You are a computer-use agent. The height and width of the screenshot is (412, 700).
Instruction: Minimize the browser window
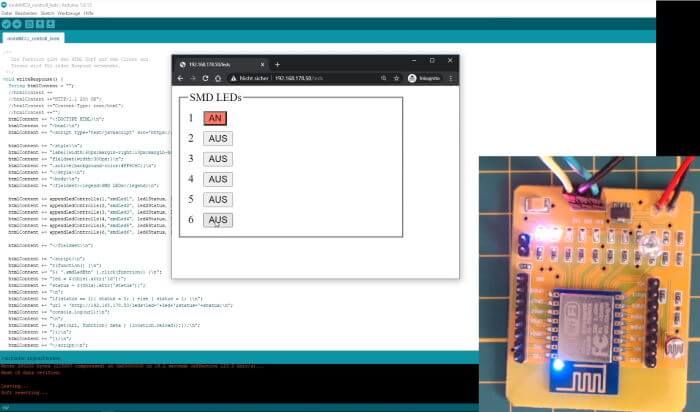(x=414, y=60)
